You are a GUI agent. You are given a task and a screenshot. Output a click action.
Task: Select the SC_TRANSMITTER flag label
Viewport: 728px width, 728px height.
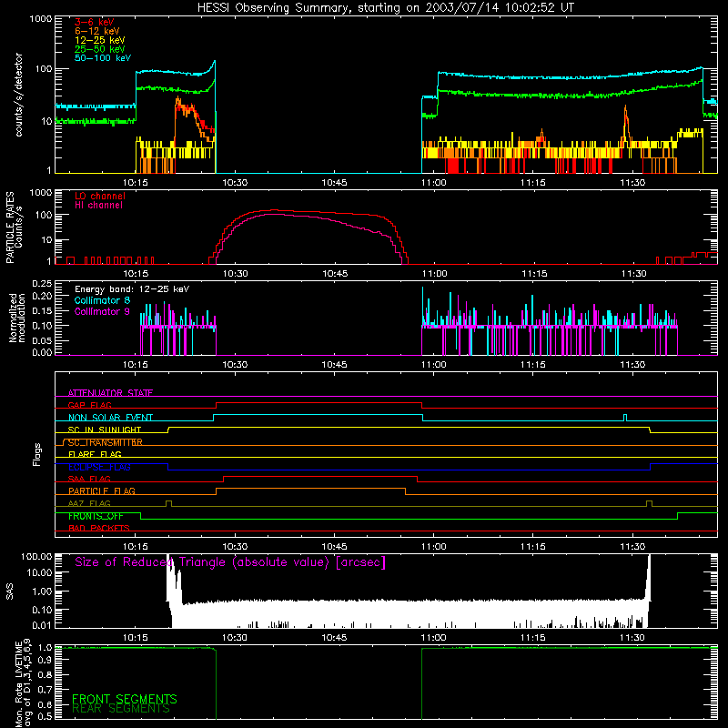pyautogui.click(x=105, y=442)
